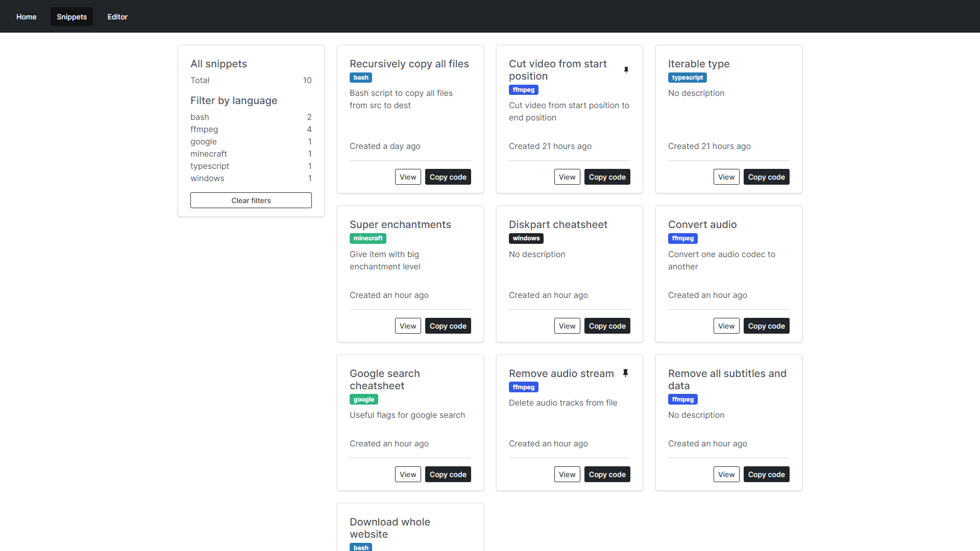
Task: Click the google badge on Google search cheatsheet
Action: pos(363,399)
